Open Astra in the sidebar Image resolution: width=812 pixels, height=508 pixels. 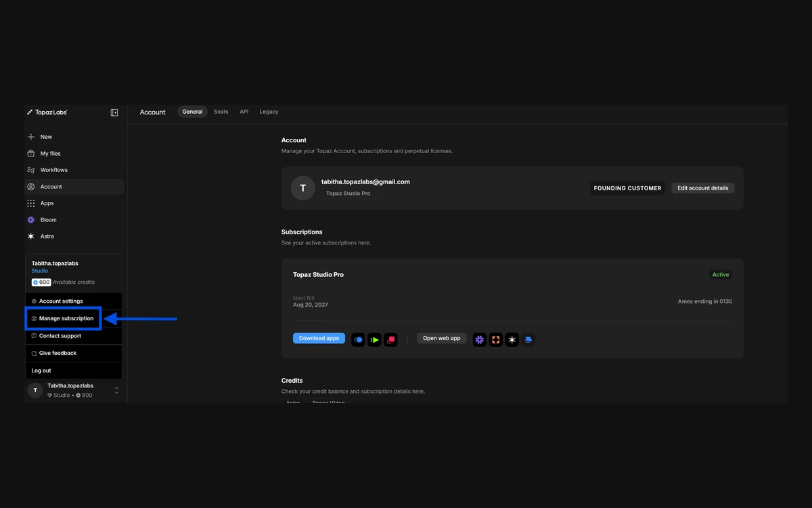pyautogui.click(x=74, y=236)
